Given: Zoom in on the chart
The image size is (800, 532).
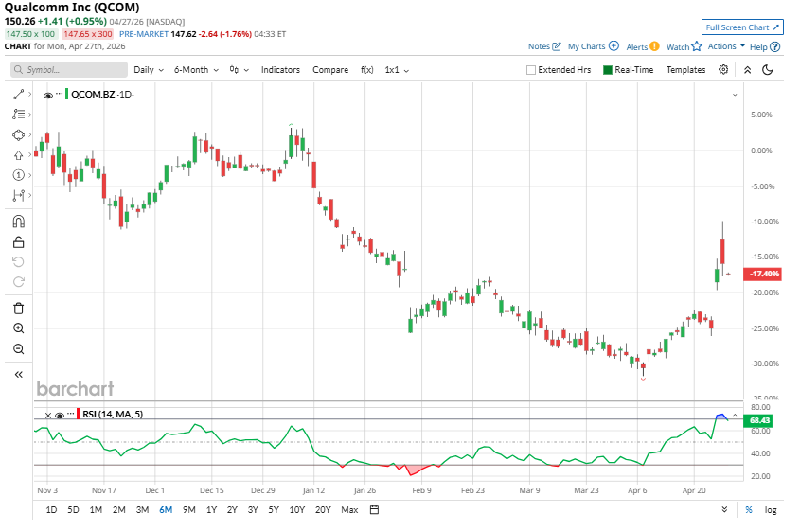Looking at the screenshot, I should [x=18, y=328].
